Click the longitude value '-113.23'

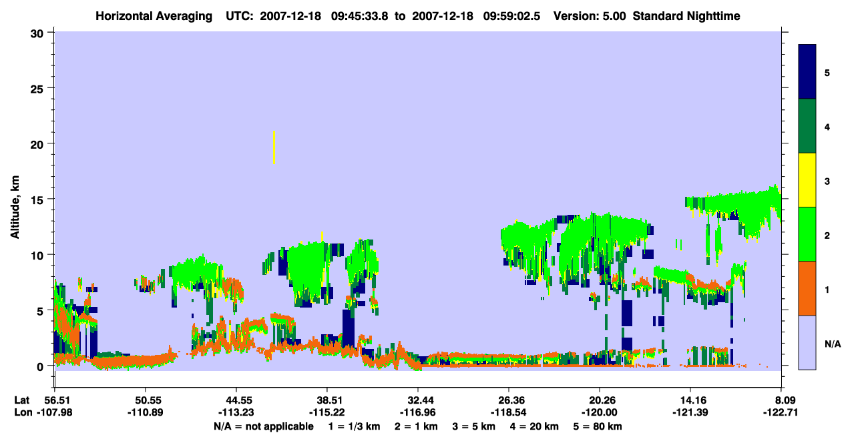(236, 412)
